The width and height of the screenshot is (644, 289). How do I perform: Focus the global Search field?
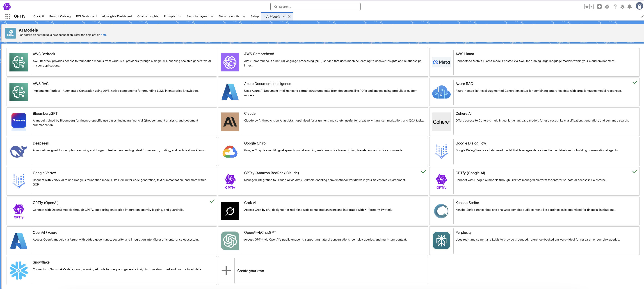(315, 7)
